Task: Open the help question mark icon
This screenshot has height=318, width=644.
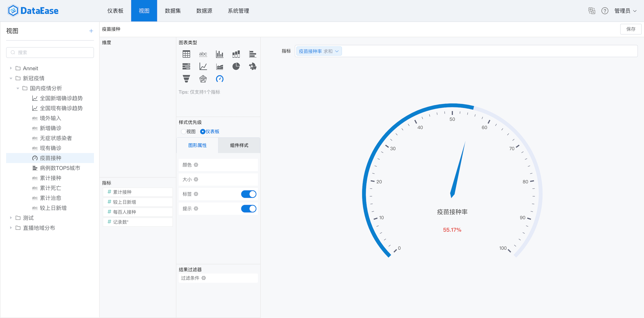Action: pos(605,11)
